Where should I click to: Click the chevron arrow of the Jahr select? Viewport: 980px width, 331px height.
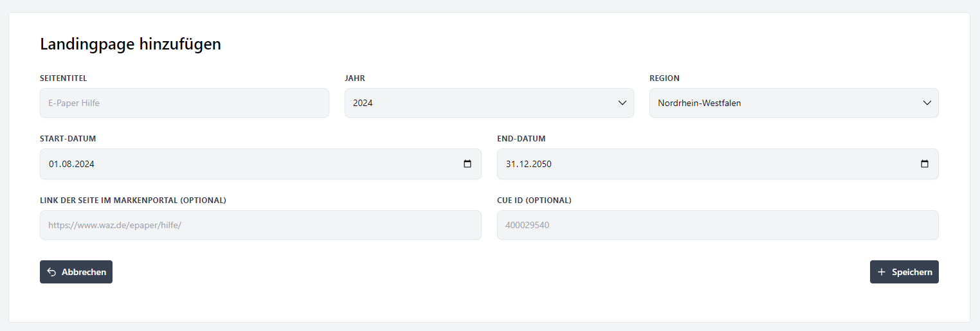pyautogui.click(x=622, y=103)
